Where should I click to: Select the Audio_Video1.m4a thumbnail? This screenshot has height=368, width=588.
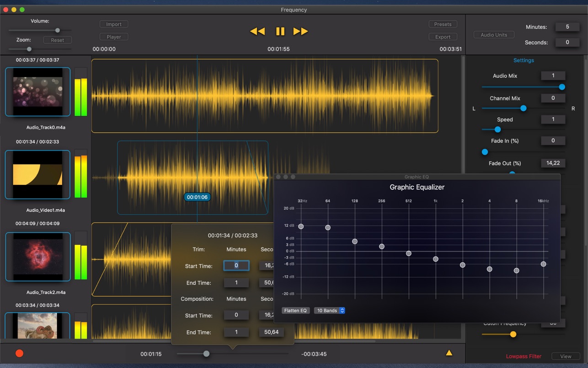38,174
